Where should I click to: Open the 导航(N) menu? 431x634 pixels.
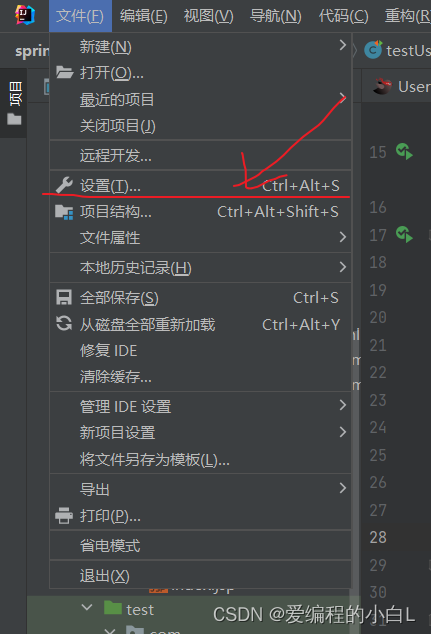point(275,16)
